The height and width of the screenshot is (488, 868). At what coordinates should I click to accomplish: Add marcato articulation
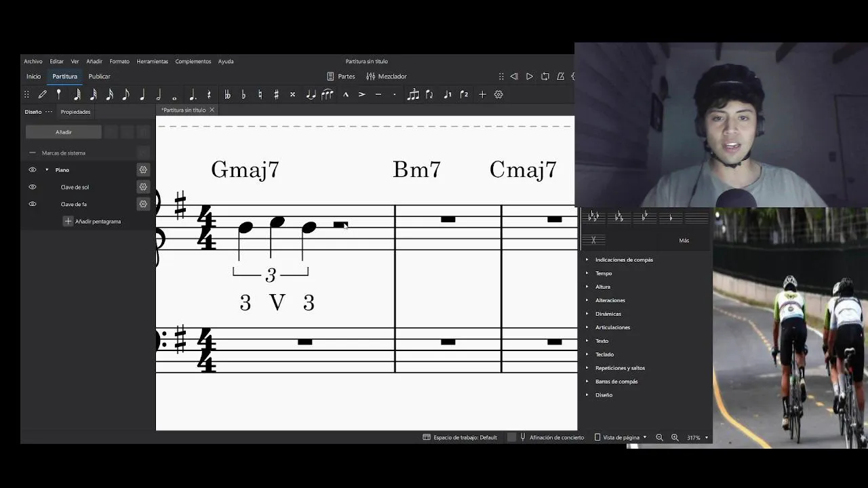(345, 95)
